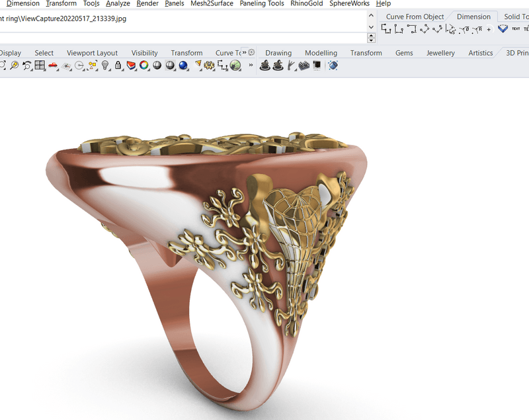The width and height of the screenshot is (529, 420).
Task: Click the ViewCapture20220517_213339.jpg path text
Action: 73,19
